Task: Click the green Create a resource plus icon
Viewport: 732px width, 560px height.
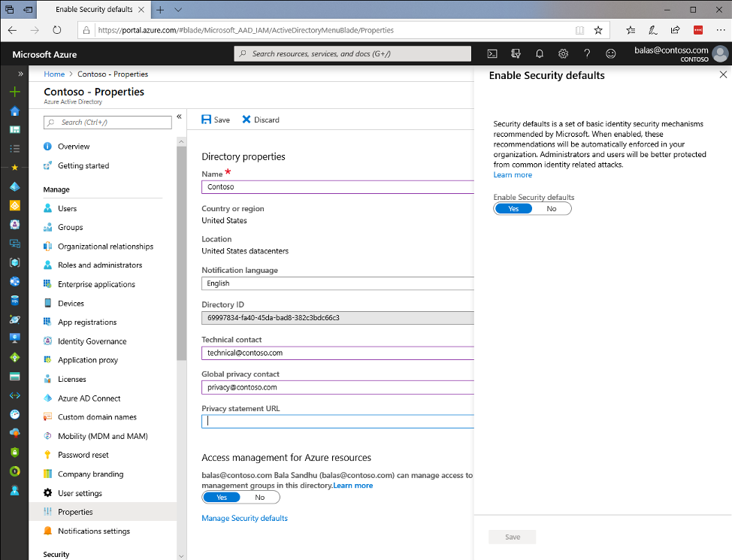Action: [x=14, y=92]
